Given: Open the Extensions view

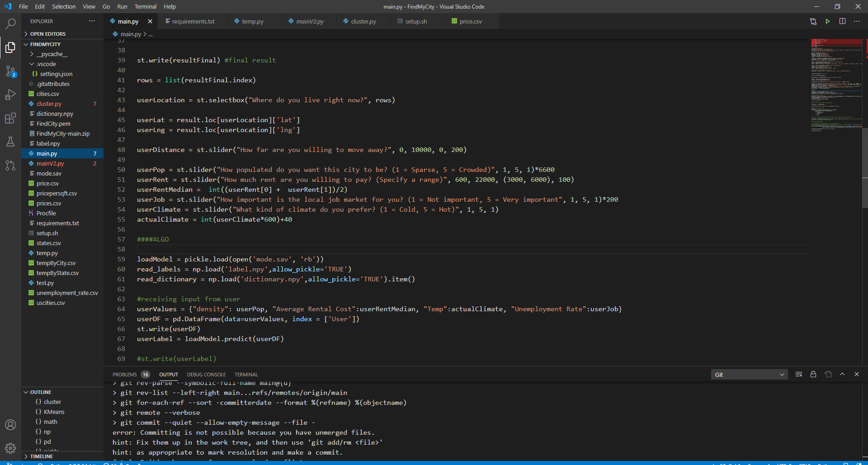Looking at the screenshot, I should tap(10, 119).
